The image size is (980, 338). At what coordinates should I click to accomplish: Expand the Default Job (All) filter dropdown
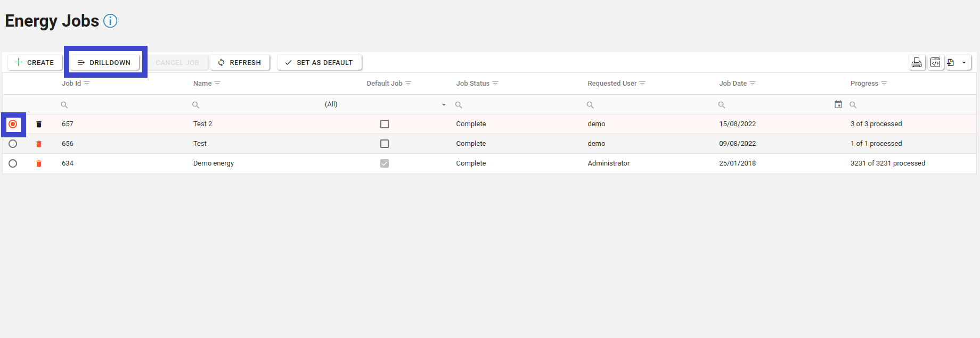[x=444, y=105]
